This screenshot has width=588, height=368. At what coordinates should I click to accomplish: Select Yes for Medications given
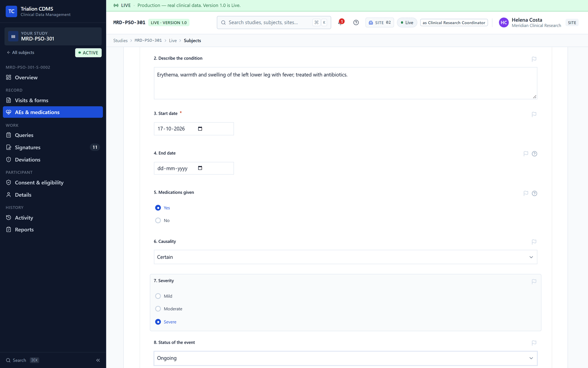158,208
